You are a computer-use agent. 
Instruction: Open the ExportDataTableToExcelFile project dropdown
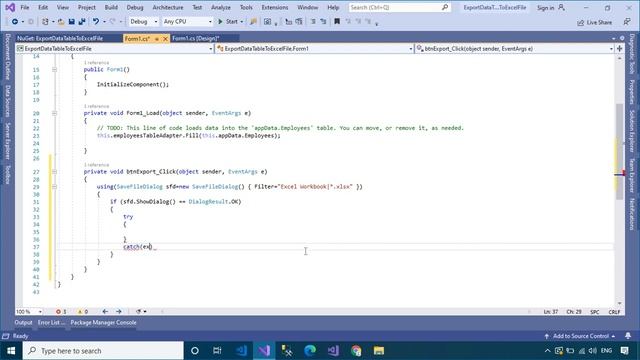[x=114, y=49]
